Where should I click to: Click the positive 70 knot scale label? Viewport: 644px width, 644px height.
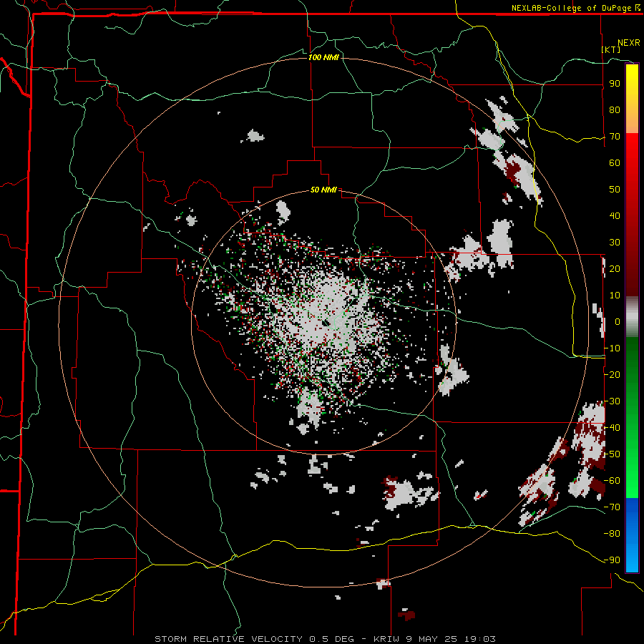(615, 137)
